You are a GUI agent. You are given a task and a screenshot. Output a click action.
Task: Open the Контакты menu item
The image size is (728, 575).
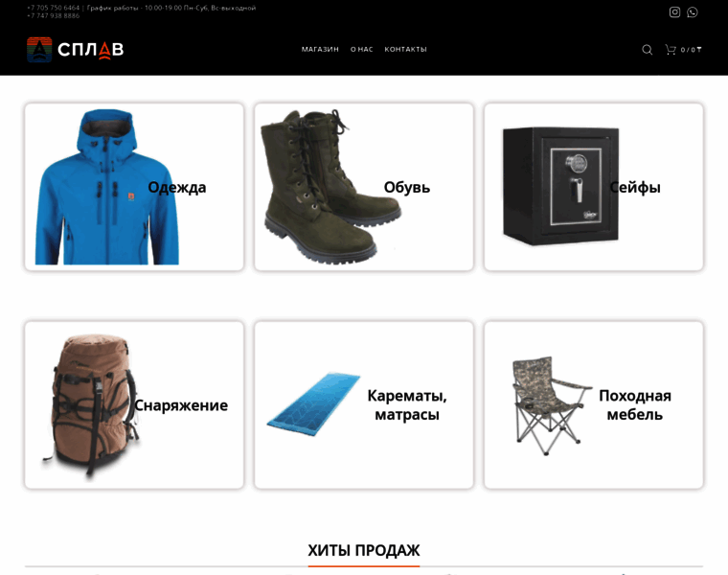(405, 49)
